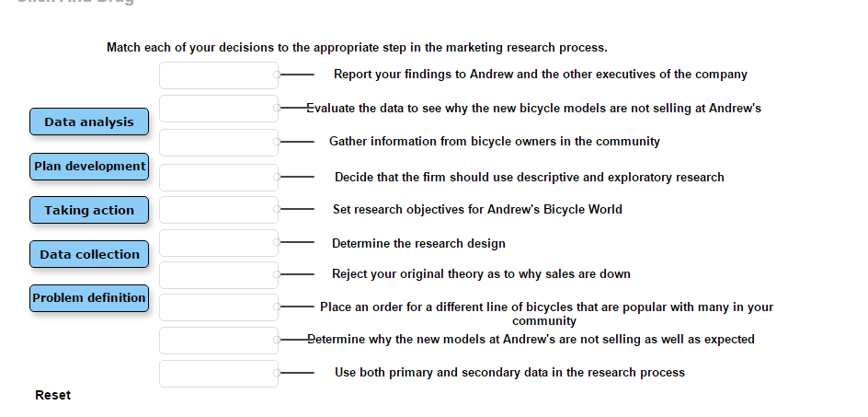Select the Data analysis label

click(x=89, y=122)
